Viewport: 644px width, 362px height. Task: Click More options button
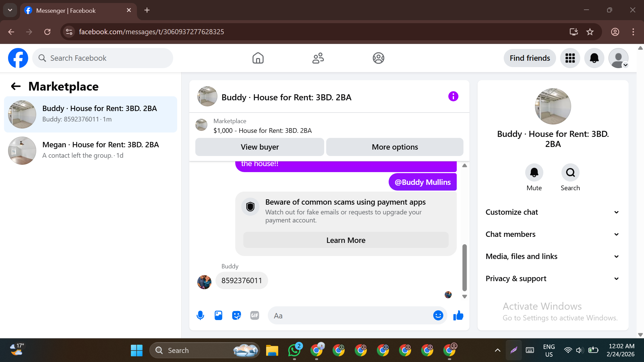395,147
